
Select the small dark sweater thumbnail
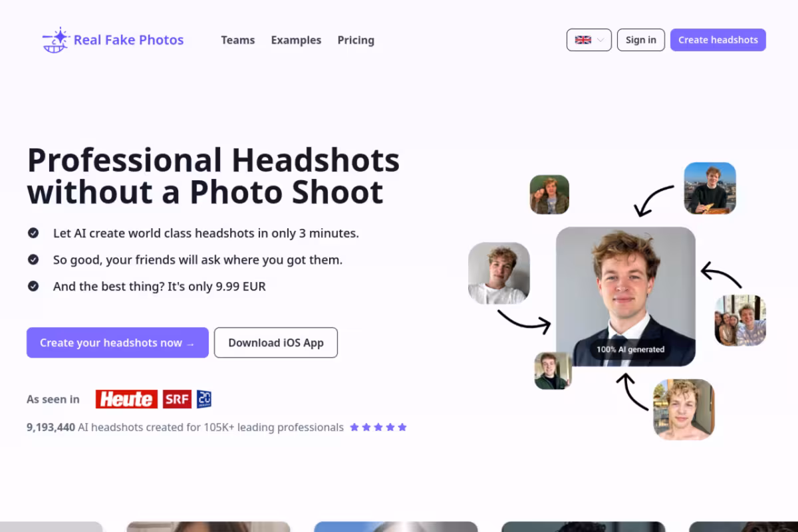pos(553,370)
